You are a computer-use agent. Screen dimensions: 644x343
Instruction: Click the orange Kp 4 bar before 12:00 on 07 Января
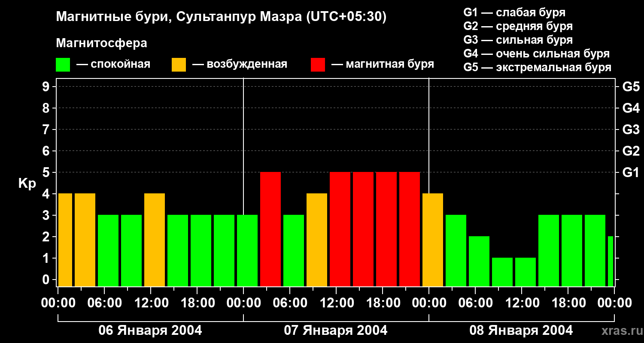point(317,240)
